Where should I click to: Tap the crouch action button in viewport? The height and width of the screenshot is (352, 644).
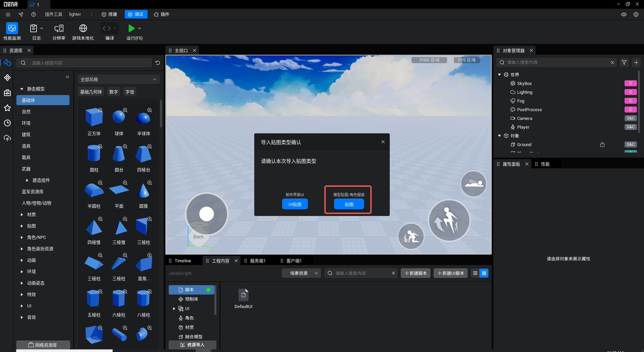411,236
